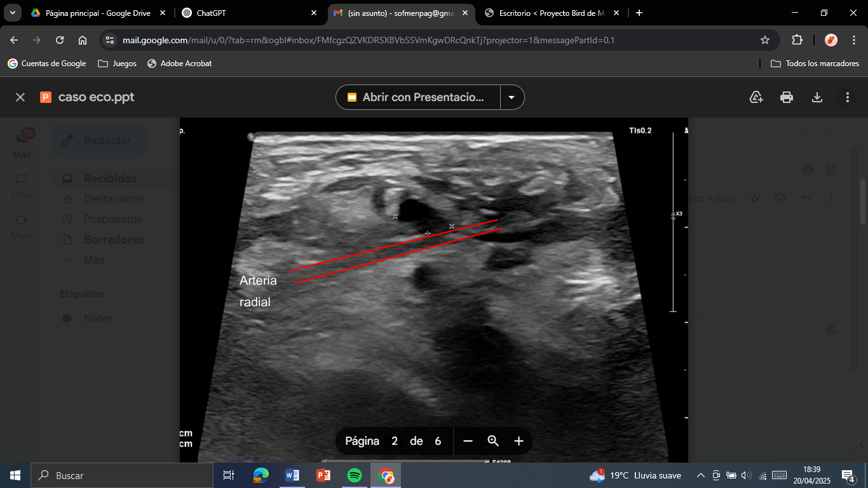Open Cuentas de Google bookmark

pyautogui.click(x=47, y=64)
